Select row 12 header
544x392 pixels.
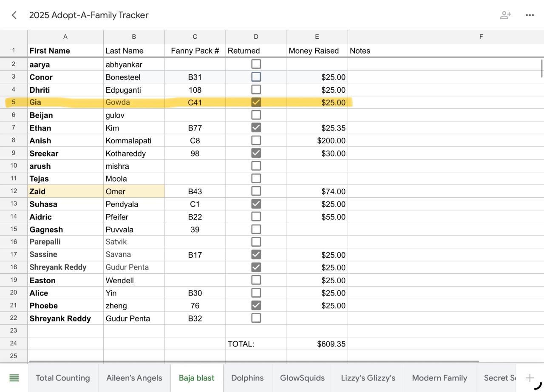[14, 191]
